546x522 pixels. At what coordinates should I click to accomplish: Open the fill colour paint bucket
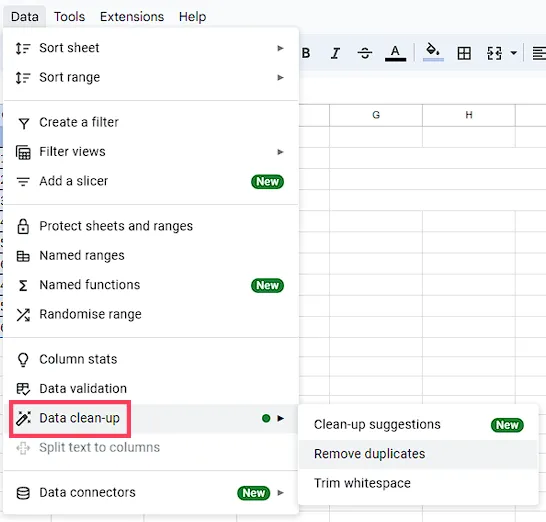click(x=433, y=52)
